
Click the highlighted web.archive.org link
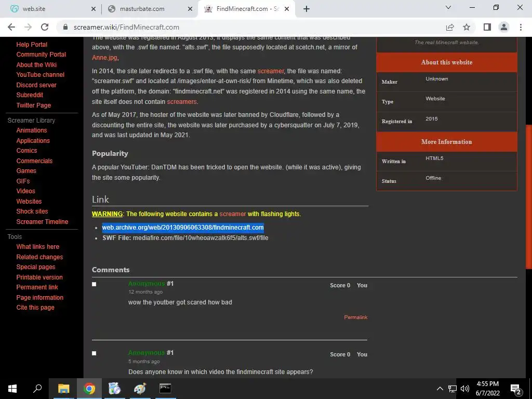pos(183,228)
